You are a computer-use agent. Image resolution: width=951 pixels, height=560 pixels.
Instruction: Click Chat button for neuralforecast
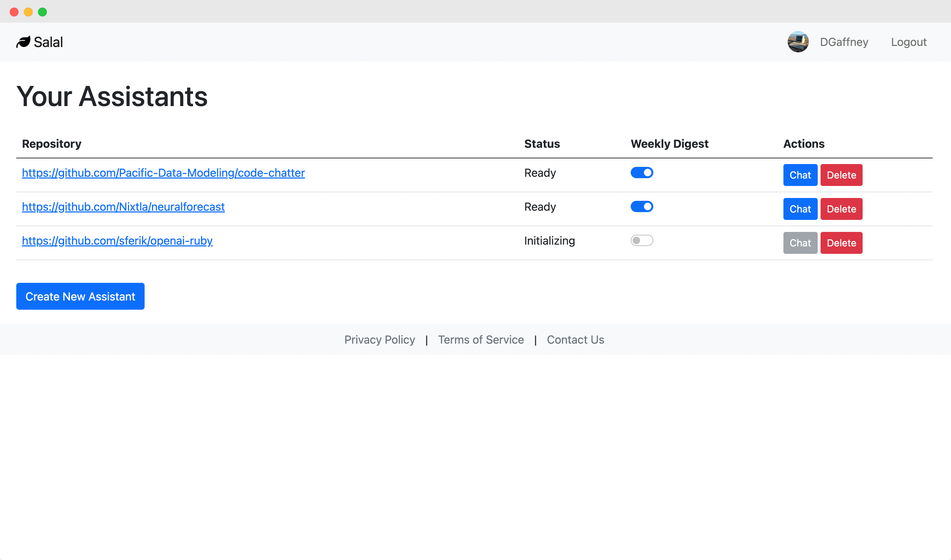pyautogui.click(x=800, y=209)
